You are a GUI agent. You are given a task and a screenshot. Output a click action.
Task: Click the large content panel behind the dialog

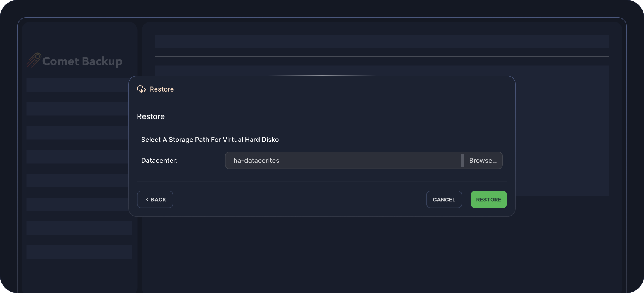[x=562, y=130]
